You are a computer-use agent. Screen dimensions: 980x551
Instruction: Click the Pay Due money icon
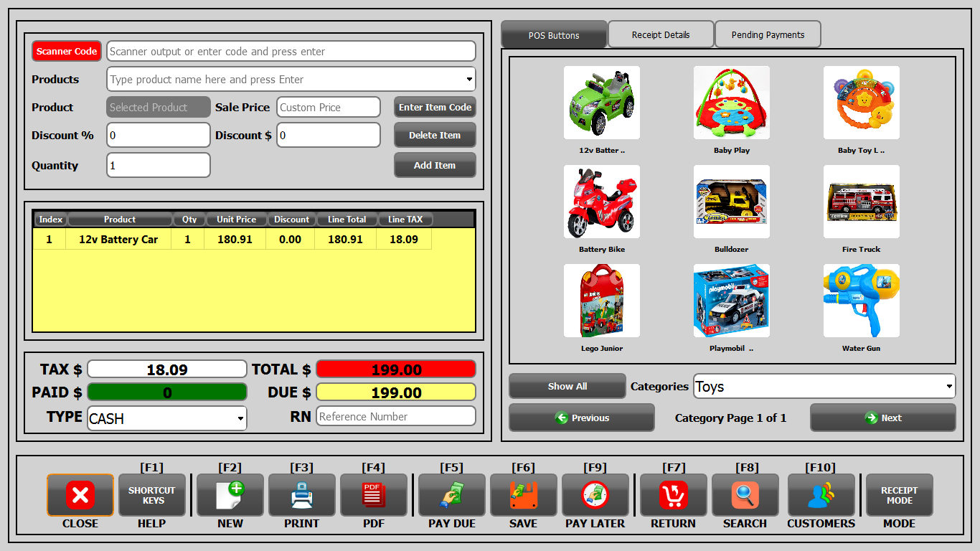click(451, 495)
